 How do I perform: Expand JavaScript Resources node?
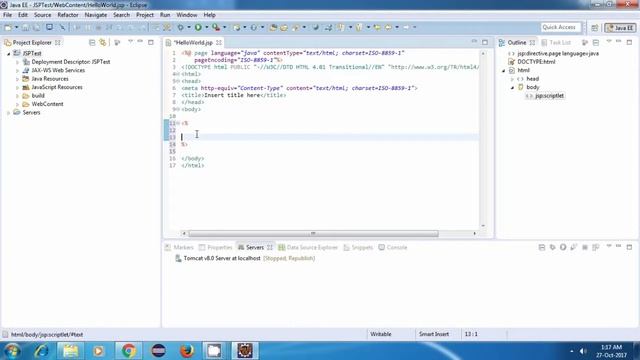pos(17,87)
